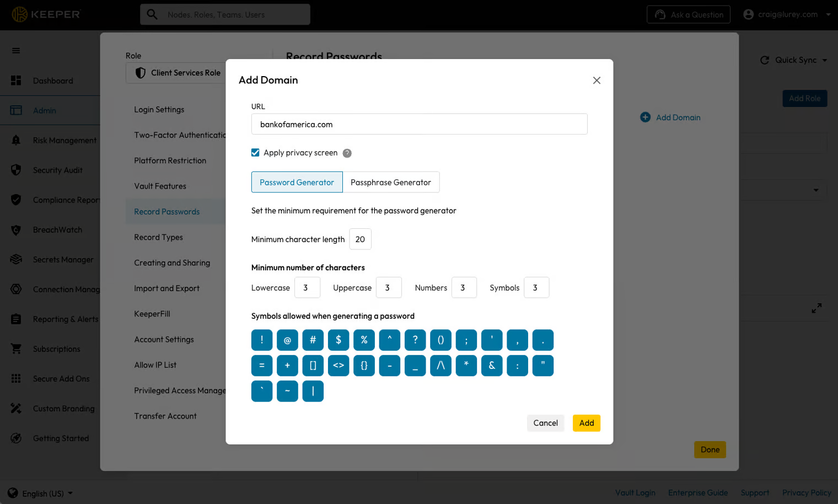Toggle the dollar sign symbol button
The image size is (838, 504).
pos(339,340)
